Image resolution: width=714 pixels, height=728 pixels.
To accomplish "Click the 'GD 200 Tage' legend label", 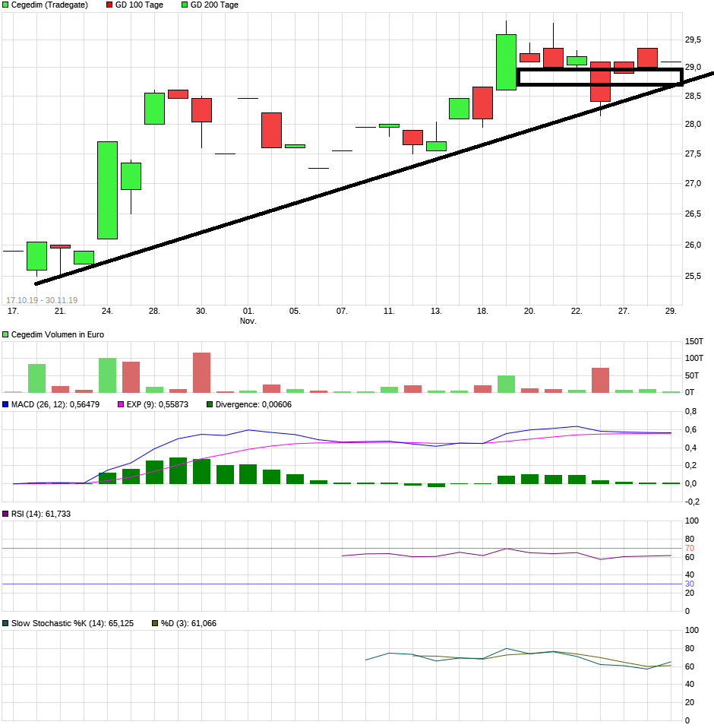I will [x=214, y=5].
